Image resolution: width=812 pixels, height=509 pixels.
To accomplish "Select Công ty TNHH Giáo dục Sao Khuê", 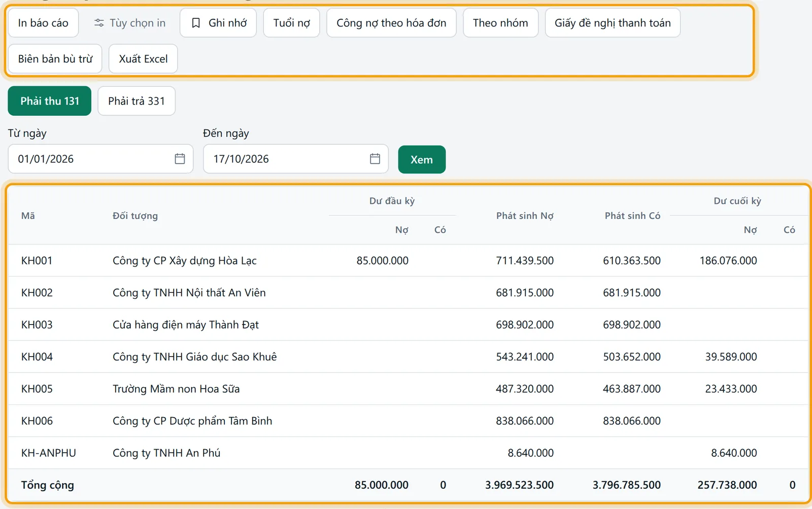I will click(195, 357).
